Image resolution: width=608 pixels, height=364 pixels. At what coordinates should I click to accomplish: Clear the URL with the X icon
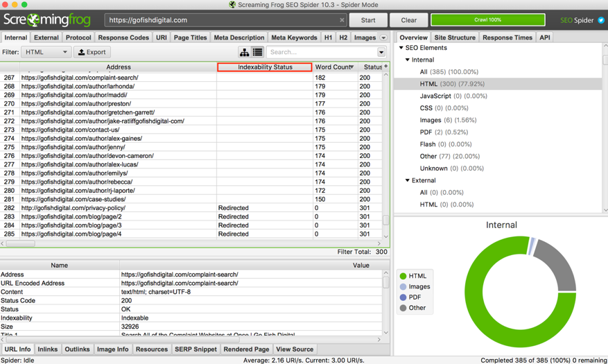click(x=342, y=20)
